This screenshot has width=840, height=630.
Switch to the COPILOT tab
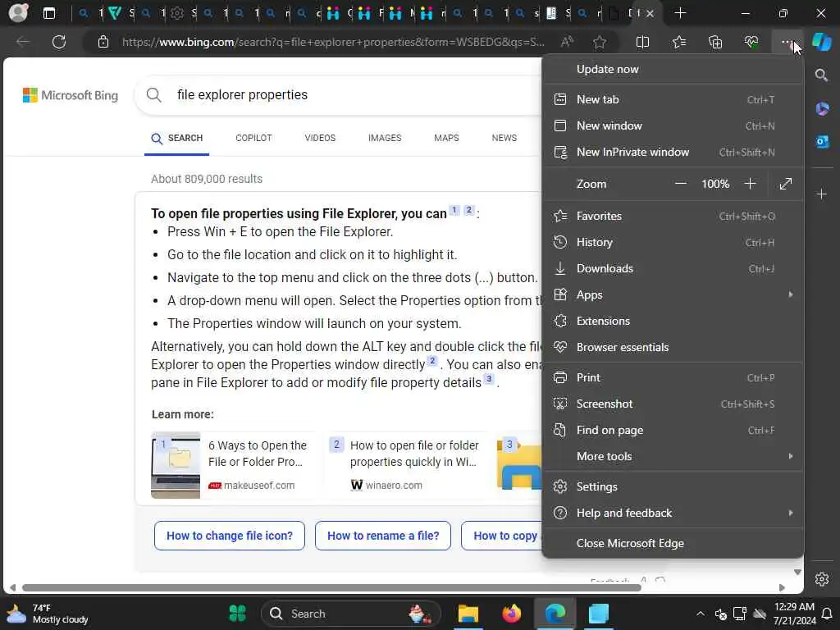253,138
